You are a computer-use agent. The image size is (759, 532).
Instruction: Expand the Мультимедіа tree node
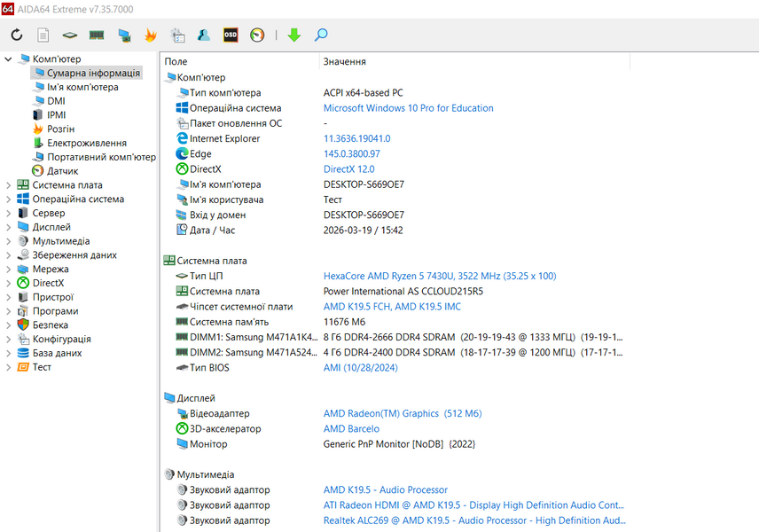[8, 241]
